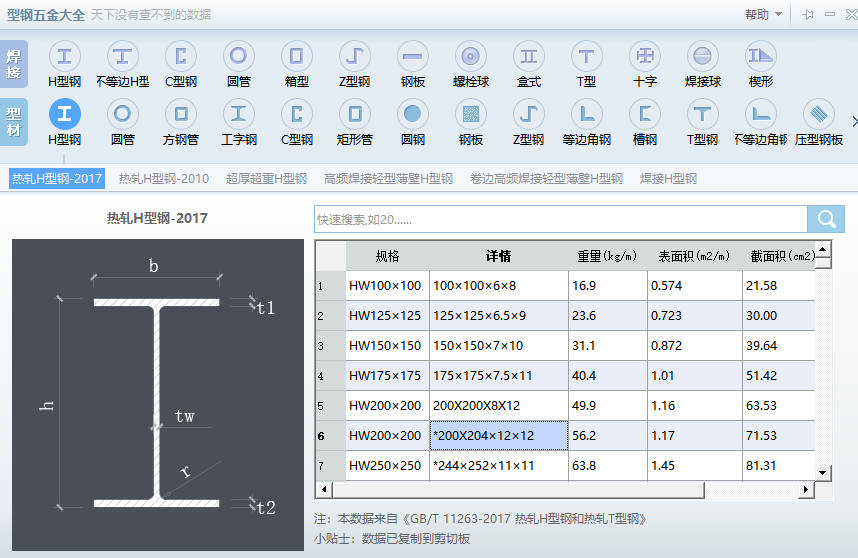Open the 帮助 dropdown menu
Image resolution: width=858 pixels, height=558 pixels.
point(763,15)
